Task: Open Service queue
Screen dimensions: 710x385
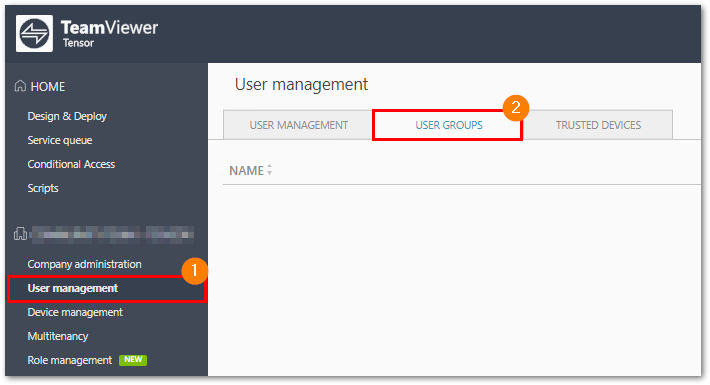Action: pyautogui.click(x=60, y=140)
